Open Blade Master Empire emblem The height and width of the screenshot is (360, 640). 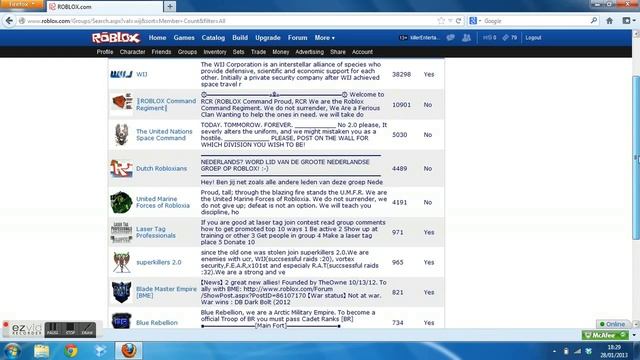122,292
